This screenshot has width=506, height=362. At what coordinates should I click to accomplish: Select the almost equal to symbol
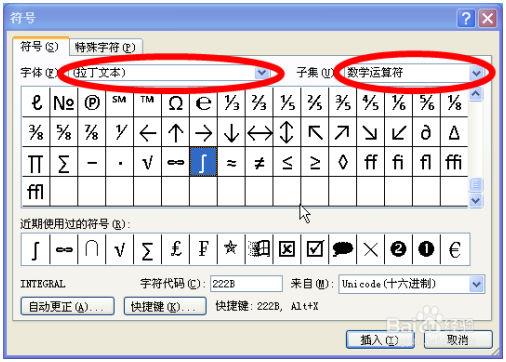pos(231,162)
